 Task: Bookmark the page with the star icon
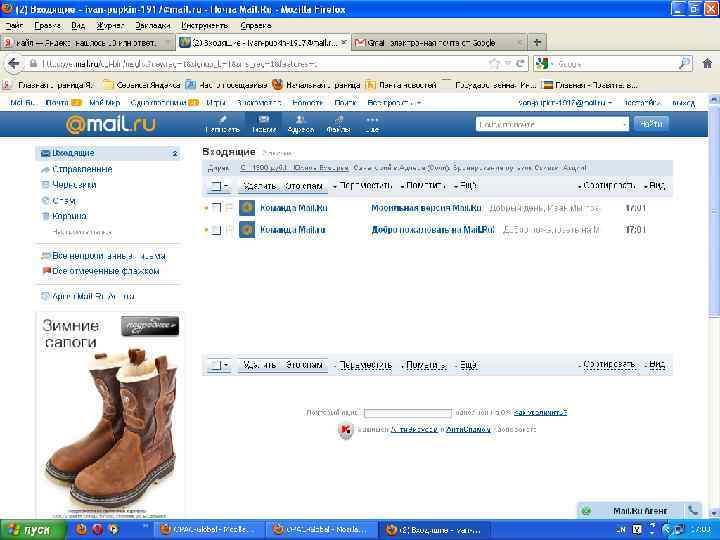494,63
